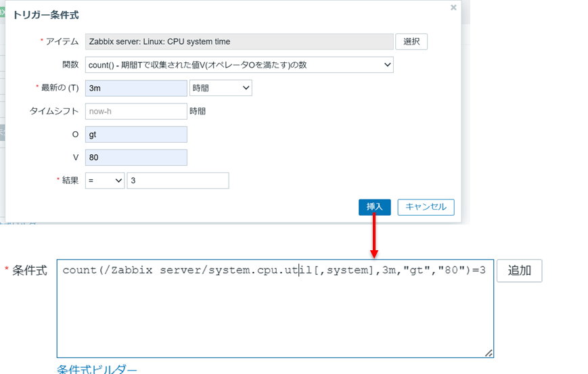Image resolution: width=588 pixels, height=374 pixels.
Task: Click the 最新の (T) field showing 3m
Action: pyautogui.click(x=136, y=88)
